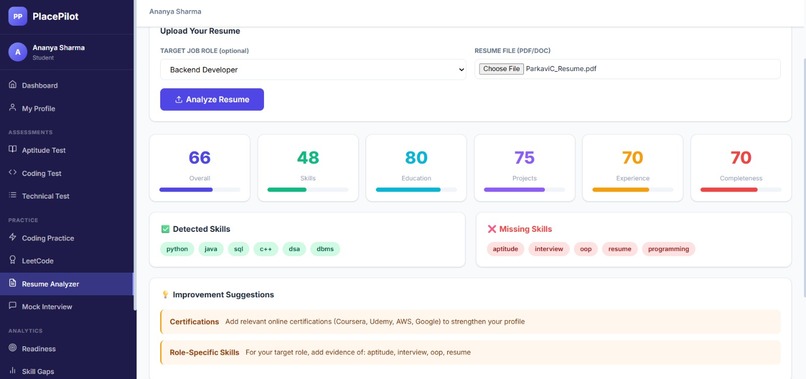Click the c++ detected skill tag

(x=266, y=249)
